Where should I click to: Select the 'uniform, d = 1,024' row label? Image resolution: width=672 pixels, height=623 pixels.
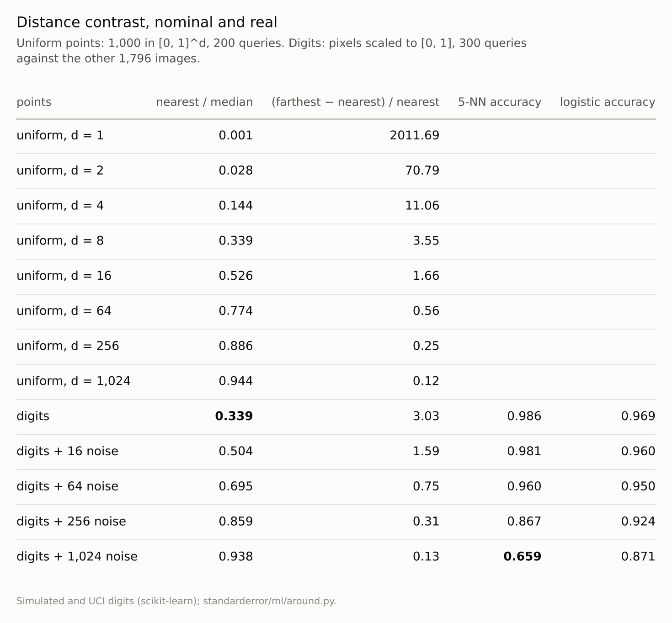click(x=74, y=381)
